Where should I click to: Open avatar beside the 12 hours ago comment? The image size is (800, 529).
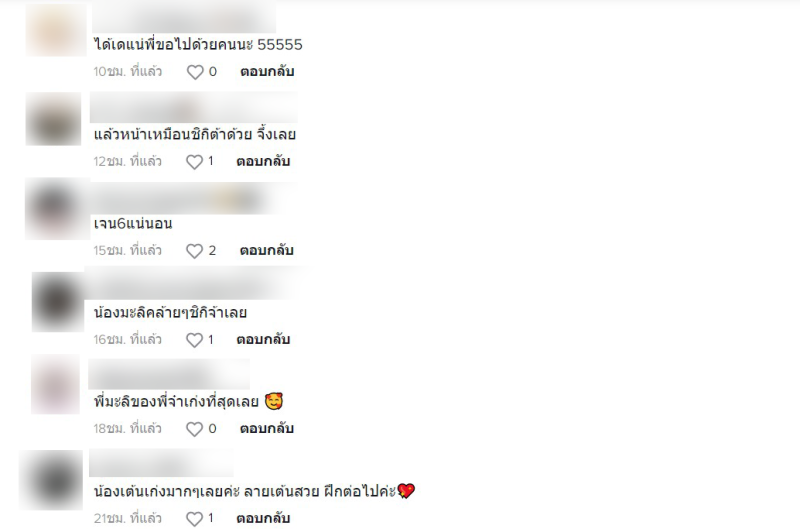point(54,119)
